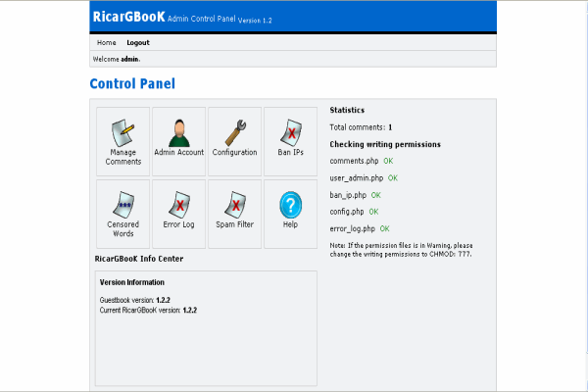Click the comments.php permission entry

[354, 161]
